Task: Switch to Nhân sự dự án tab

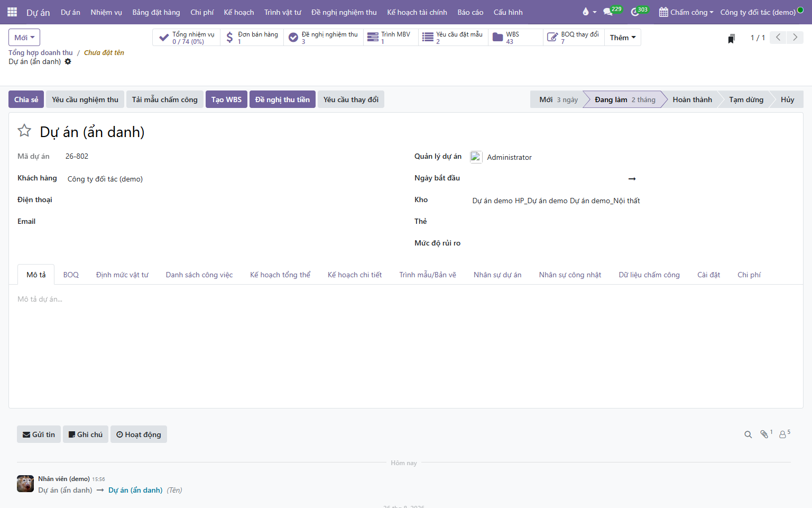Action: coord(497,275)
